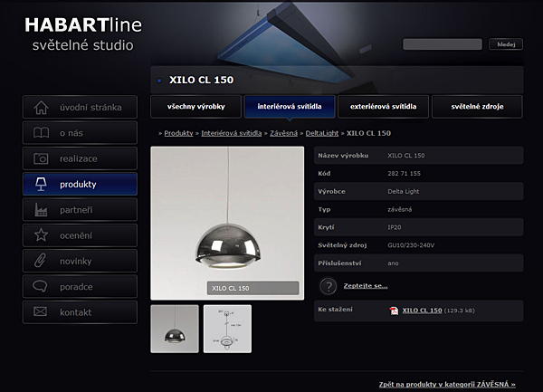Viewport: 543px width, 392px height.
Task: Open the realizace section
Action: pos(80,158)
